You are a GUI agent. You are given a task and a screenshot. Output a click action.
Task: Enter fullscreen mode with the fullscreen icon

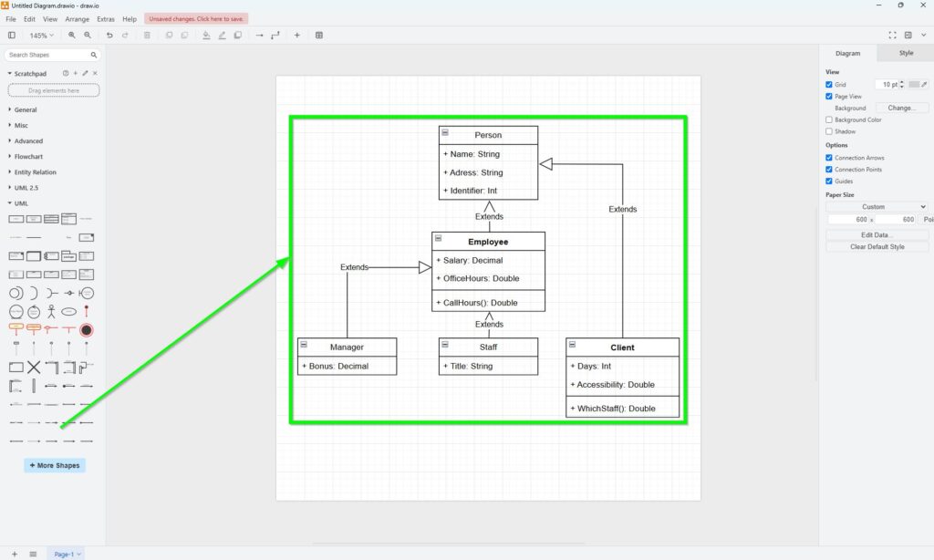[x=893, y=36]
